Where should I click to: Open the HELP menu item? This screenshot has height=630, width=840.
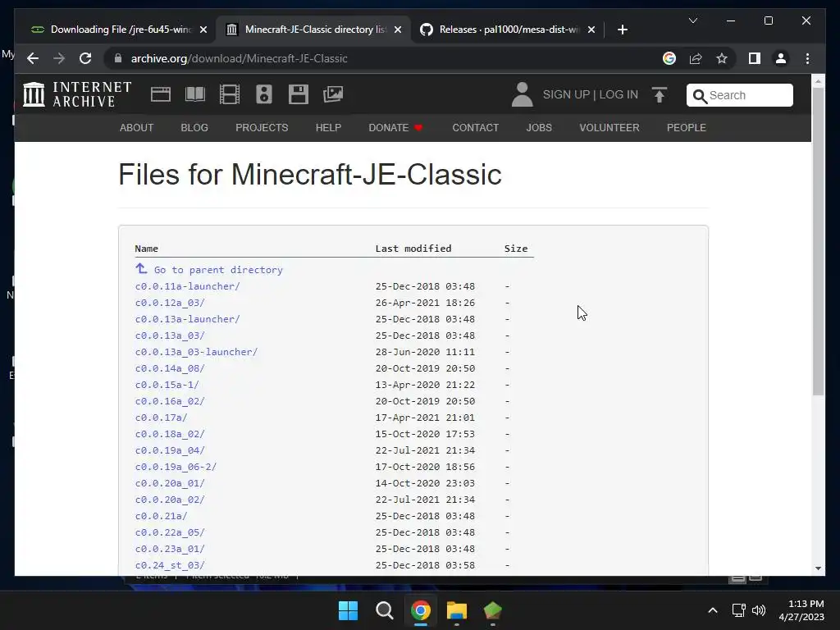(328, 128)
